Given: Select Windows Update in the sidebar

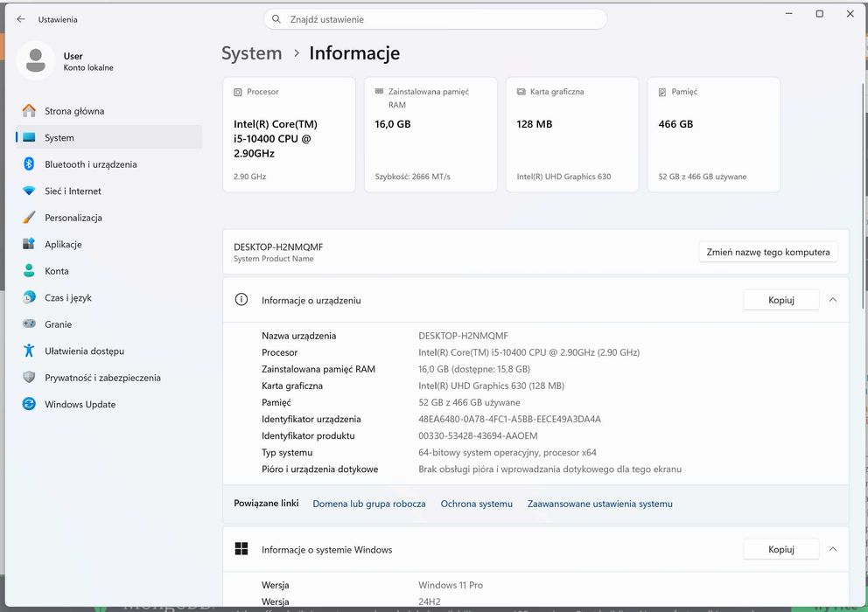Looking at the screenshot, I should tap(109, 404).
